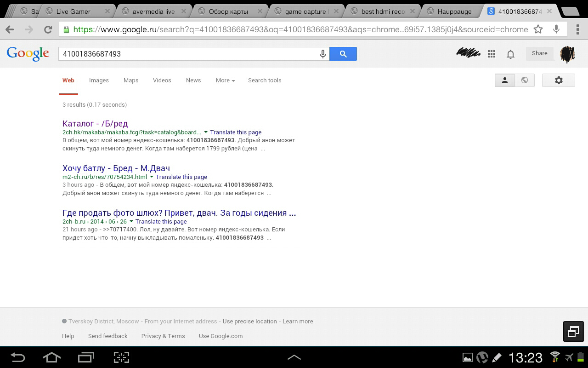The height and width of the screenshot is (368, 588).
Task: Translate the 2ch-b.ru result page
Action: click(x=161, y=222)
